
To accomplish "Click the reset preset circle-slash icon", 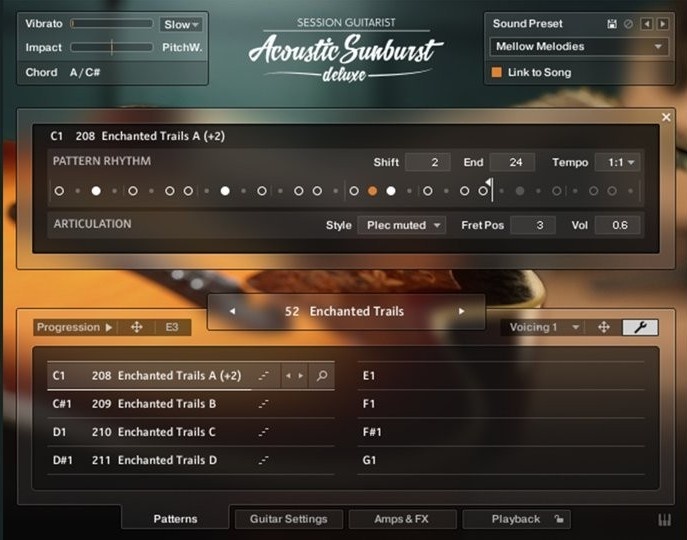I will tap(628, 24).
